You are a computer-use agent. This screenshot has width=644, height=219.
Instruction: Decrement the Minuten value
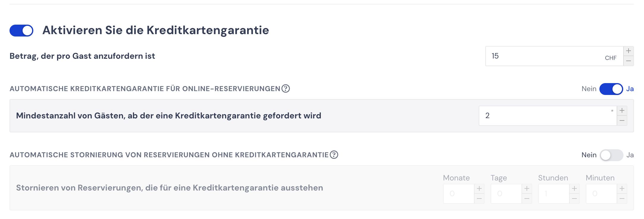pos(622,199)
